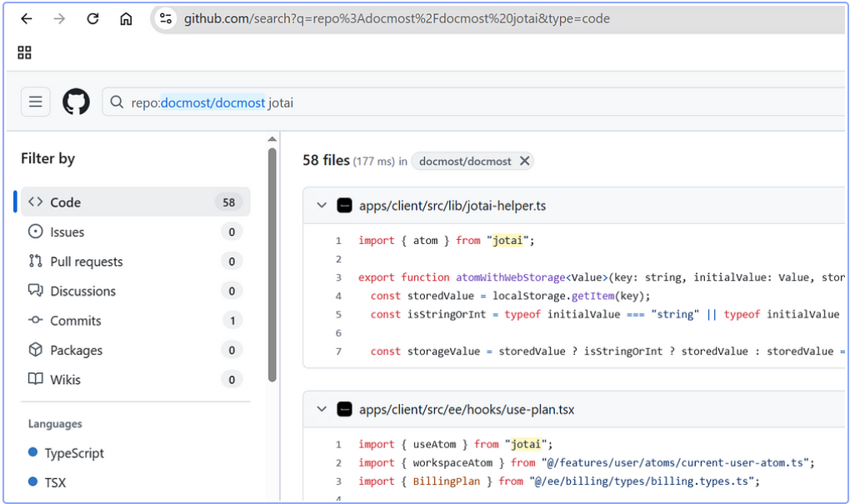This screenshot has width=850, height=504.
Task: Collapse the jotai-helper.ts result
Action: coord(322,206)
